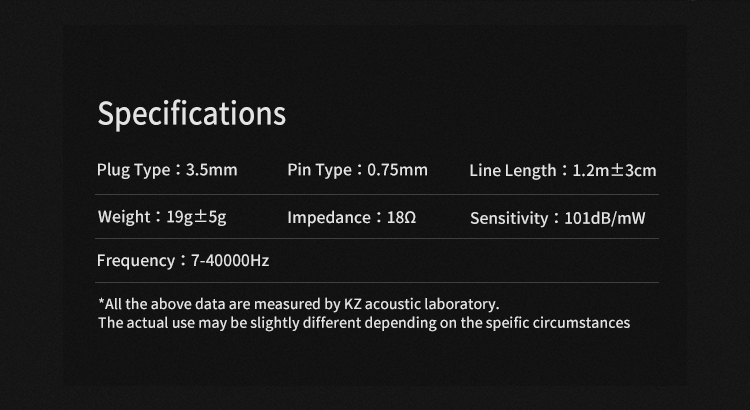Click the 'Line Length' label text
The image size is (750, 410).
tap(512, 170)
